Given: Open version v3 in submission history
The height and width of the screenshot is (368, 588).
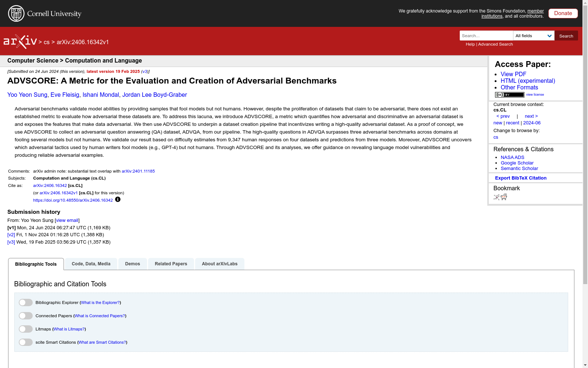Looking at the screenshot, I should tap(11, 242).
